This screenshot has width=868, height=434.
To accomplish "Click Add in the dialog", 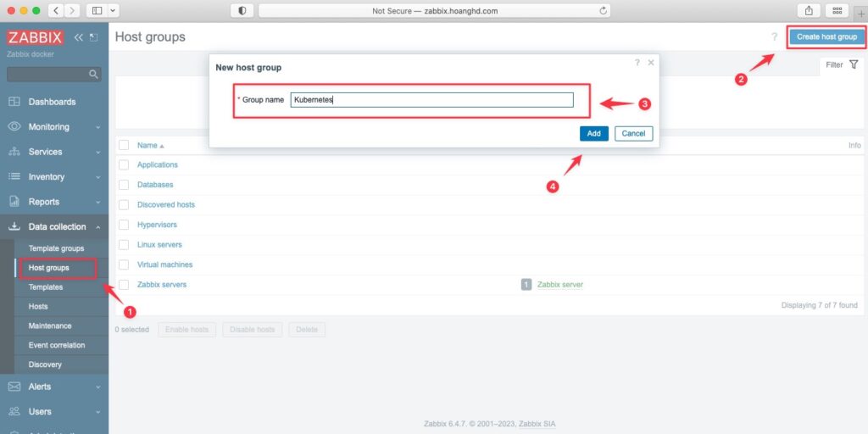I will pos(594,133).
